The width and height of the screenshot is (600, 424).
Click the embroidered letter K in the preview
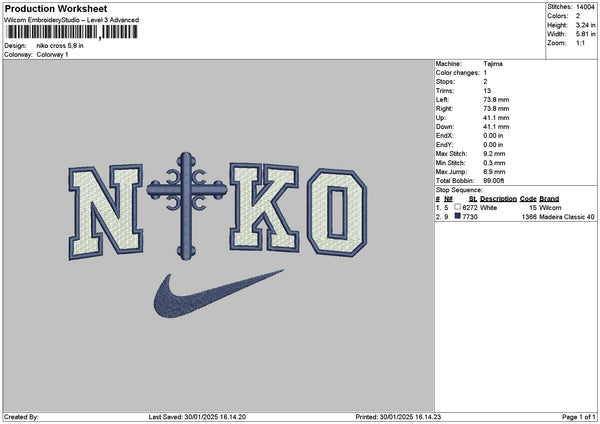(x=264, y=207)
